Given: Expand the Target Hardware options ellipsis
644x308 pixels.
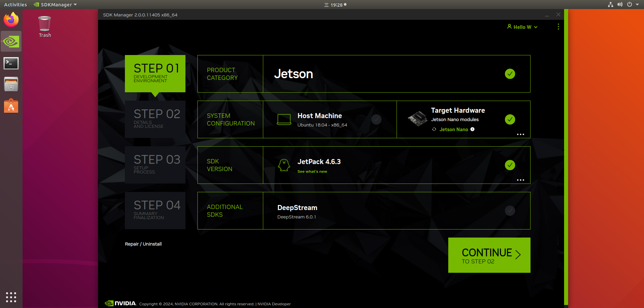Looking at the screenshot, I should pyautogui.click(x=520, y=134).
